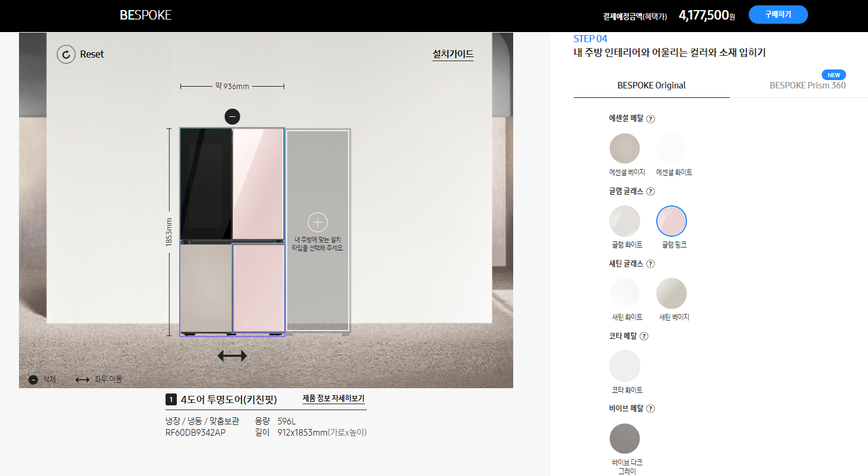
Task: Click the left-right move arrow below the fridge
Action: 232,356
